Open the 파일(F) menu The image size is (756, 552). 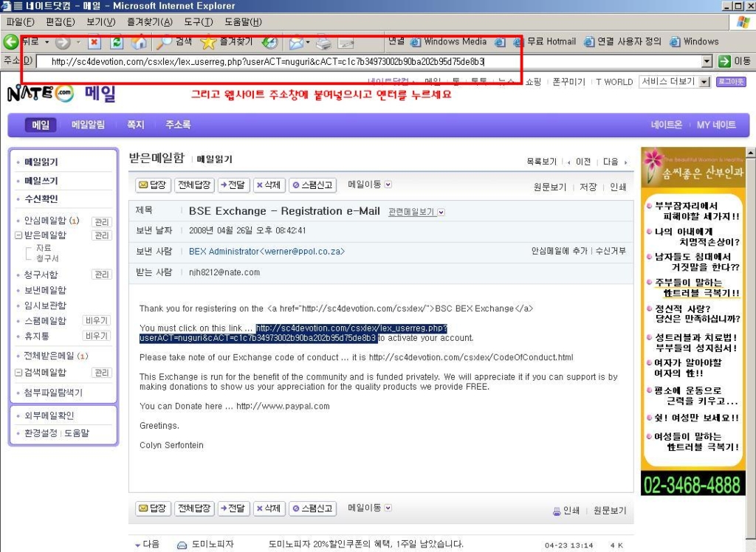pos(20,21)
